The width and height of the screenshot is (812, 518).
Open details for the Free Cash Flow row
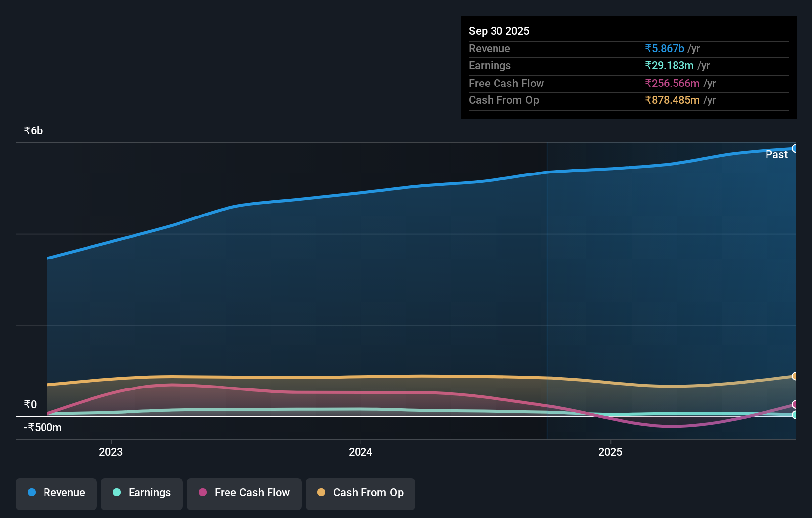tap(506, 83)
